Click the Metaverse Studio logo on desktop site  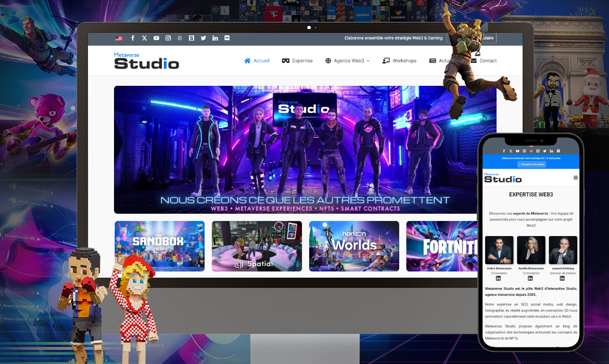point(146,61)
